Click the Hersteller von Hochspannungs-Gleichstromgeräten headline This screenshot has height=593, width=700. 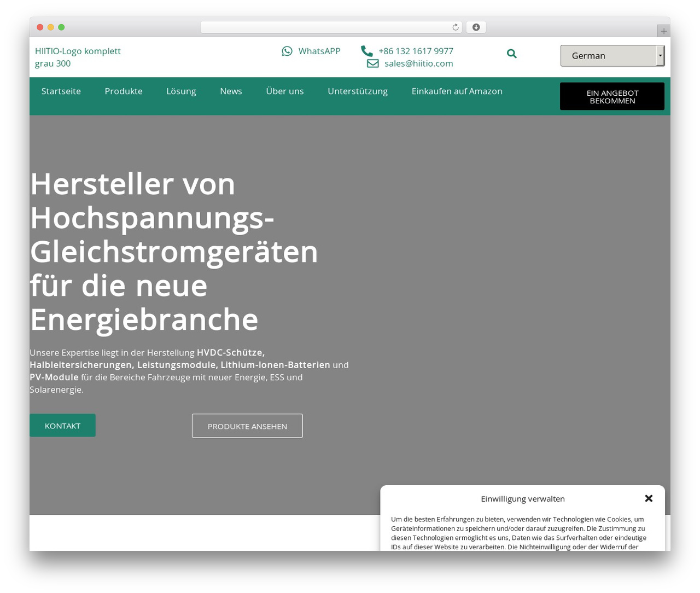[174, 252]
